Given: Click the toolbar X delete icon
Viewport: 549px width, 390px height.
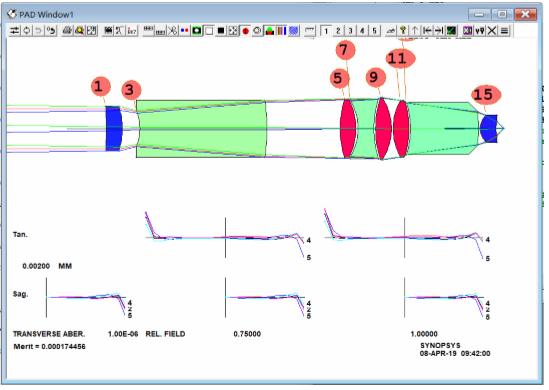Looking at the screenshot, I should (492, 31).
